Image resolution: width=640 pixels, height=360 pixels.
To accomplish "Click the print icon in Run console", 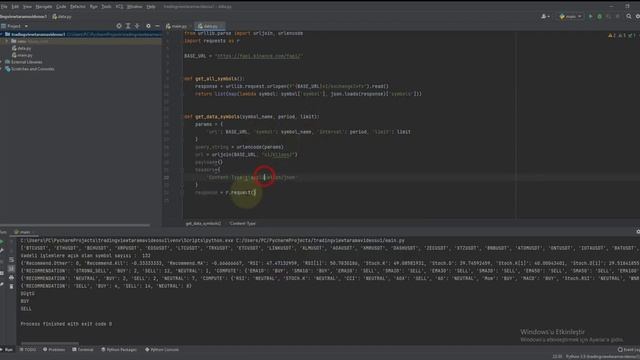I will click(x=11, y=278).
